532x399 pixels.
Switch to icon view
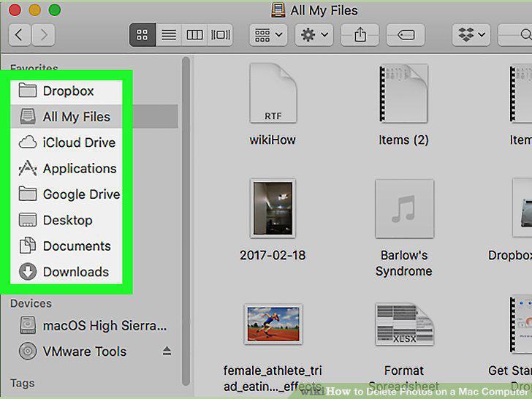point(142,34)
